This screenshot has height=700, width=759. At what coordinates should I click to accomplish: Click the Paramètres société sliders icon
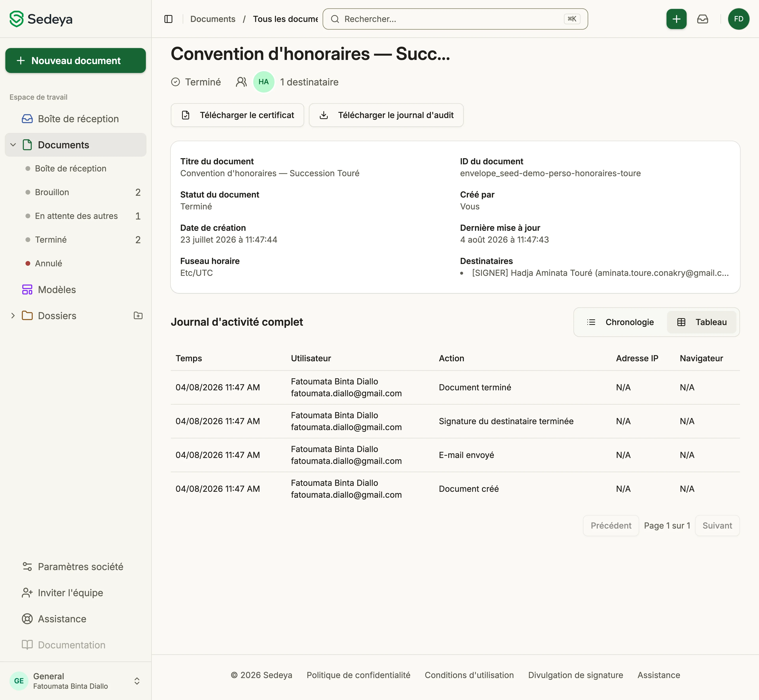click(27, 567)
